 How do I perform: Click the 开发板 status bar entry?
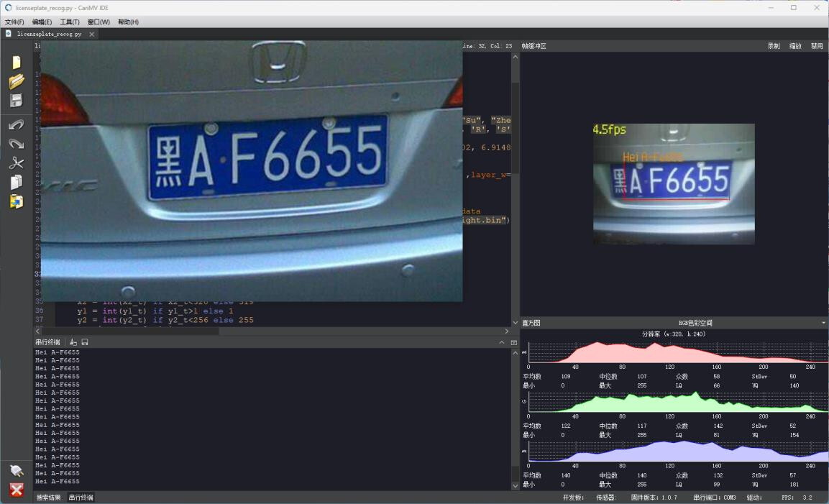pos(573,497)
